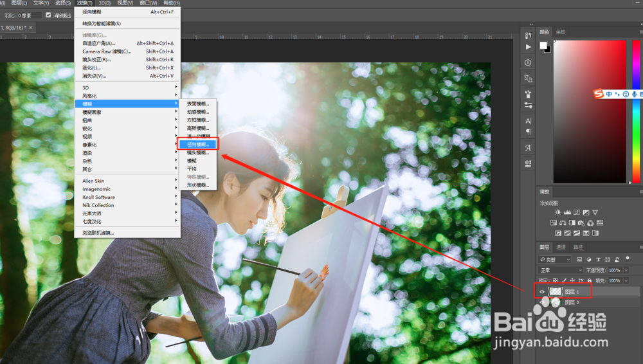Expand the 3D filter submenu
The height and width of the screenshot is (364, 643).
tap(127, 87)
